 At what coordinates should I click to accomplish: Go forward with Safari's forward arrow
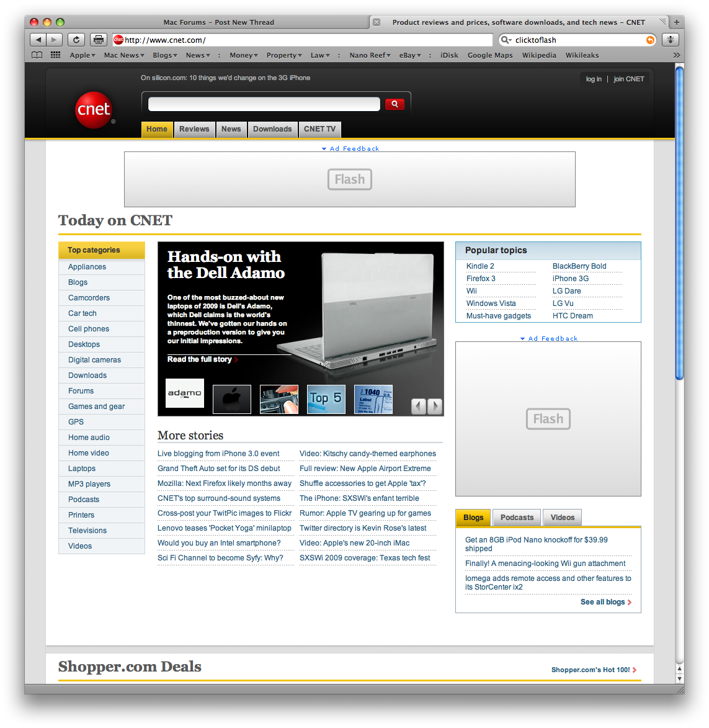(x=55, y=40)
